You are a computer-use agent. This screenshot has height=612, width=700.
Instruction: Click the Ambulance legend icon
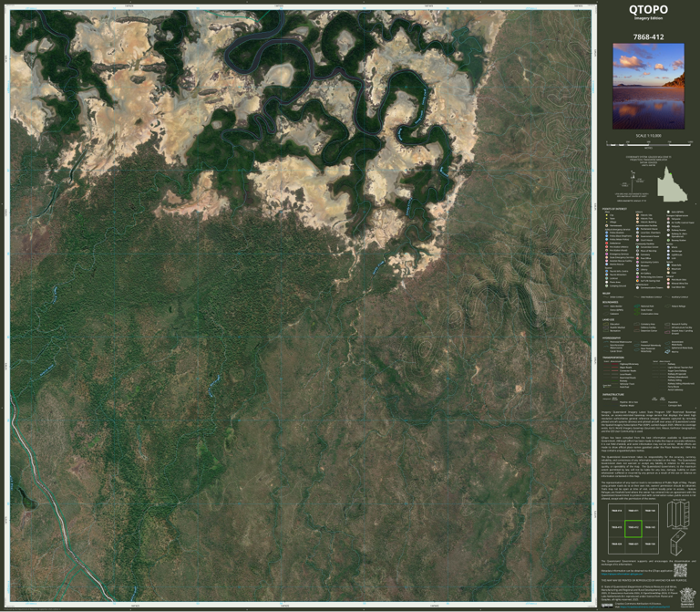click(607, 243)
